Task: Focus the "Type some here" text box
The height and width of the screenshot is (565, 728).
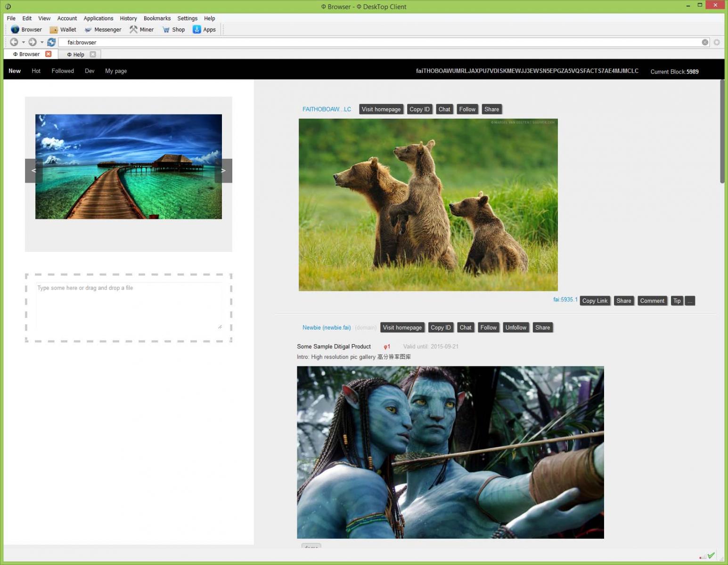Action: pyautogui.click(x=129, y=306)
